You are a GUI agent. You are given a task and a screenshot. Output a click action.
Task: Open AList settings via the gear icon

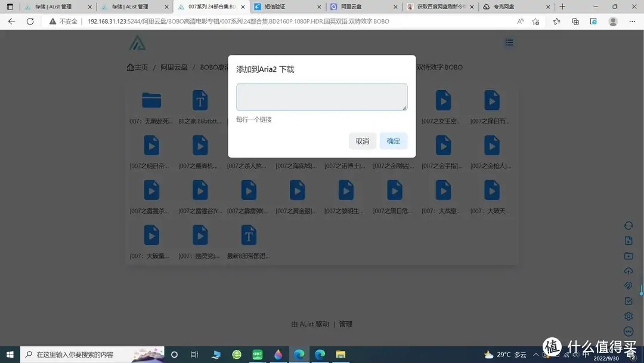coord(628,316)
